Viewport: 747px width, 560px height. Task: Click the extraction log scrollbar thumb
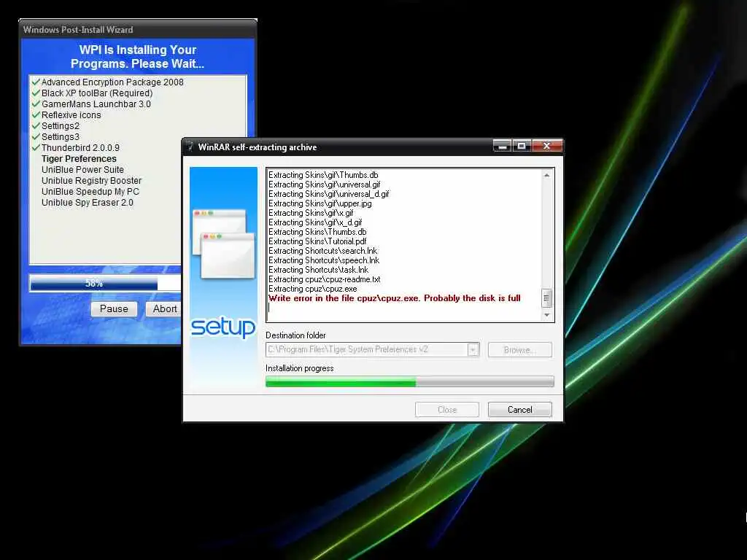546,298
